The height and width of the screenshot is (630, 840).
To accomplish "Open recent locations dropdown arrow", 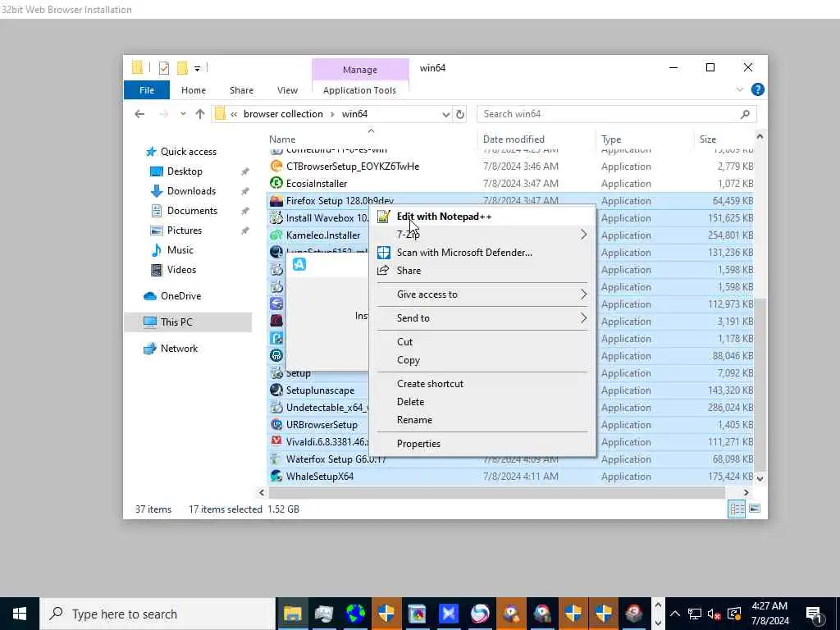I will click(x=183, y=114).
